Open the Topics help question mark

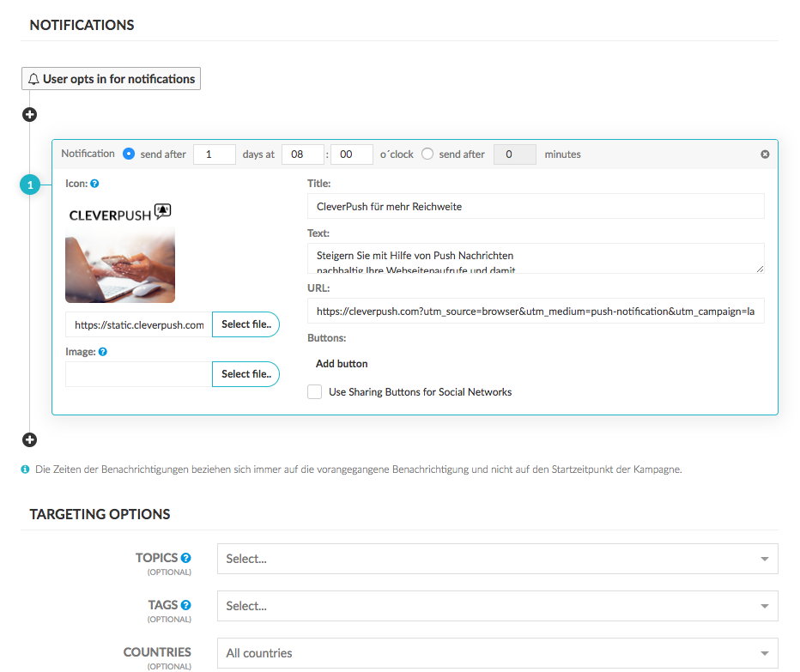point(185,558)
